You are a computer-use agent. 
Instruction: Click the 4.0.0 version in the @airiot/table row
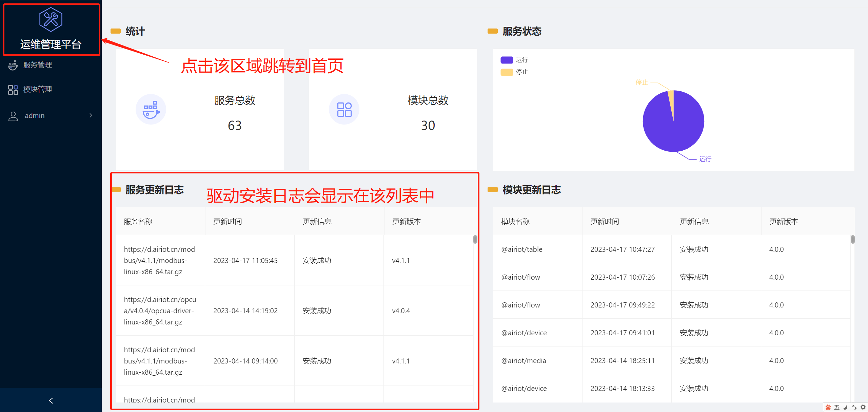(x=776, y=249)
